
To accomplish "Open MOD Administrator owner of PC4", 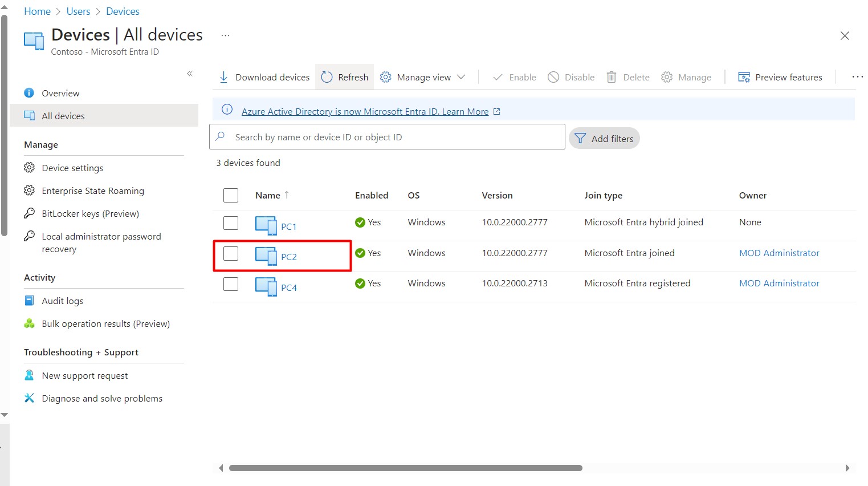I will click(x=779, y=283).
